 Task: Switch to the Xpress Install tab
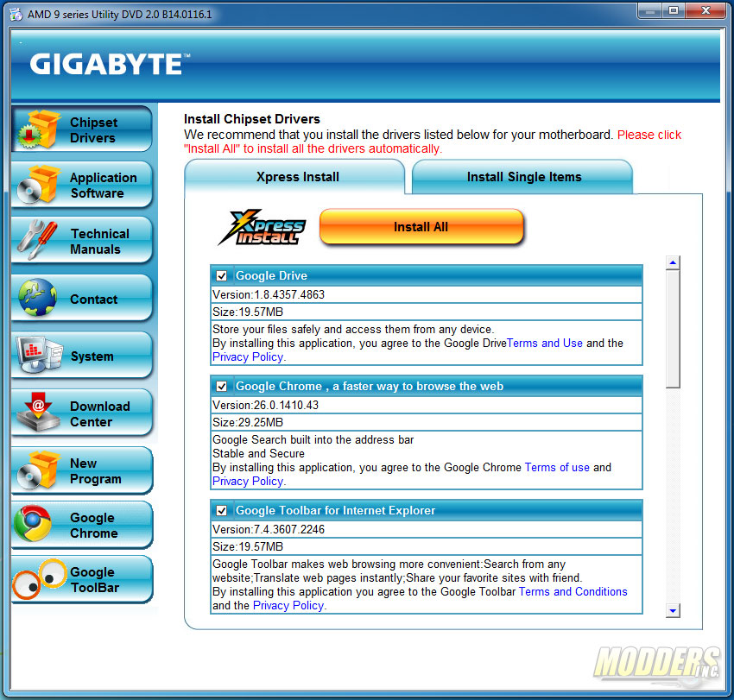point(295,177)
